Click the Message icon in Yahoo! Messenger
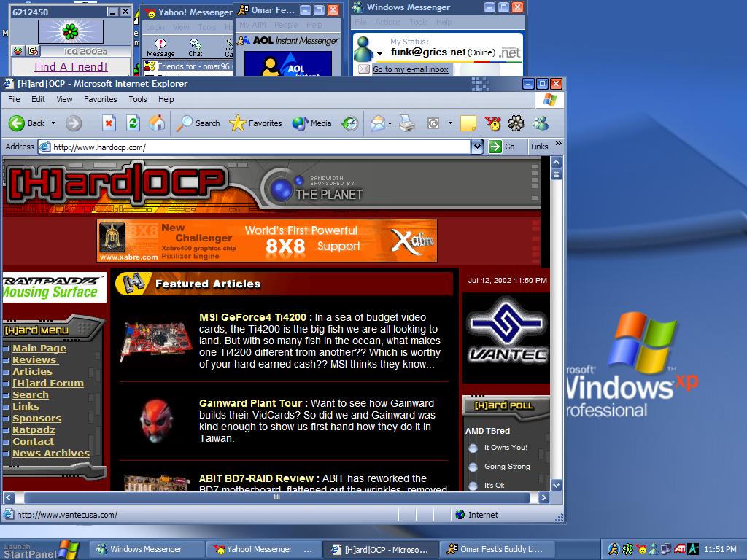The image size is (747, 560). pos(160,47)
